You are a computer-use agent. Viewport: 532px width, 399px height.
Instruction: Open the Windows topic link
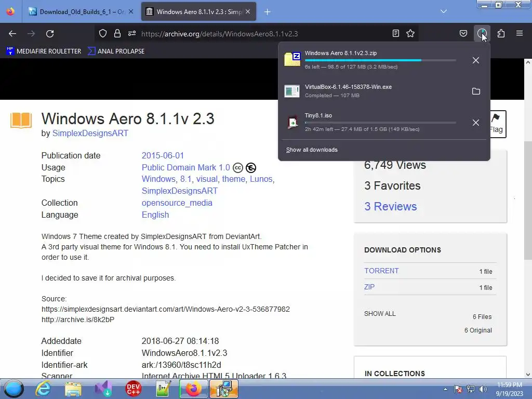click(x=158, y=179)
